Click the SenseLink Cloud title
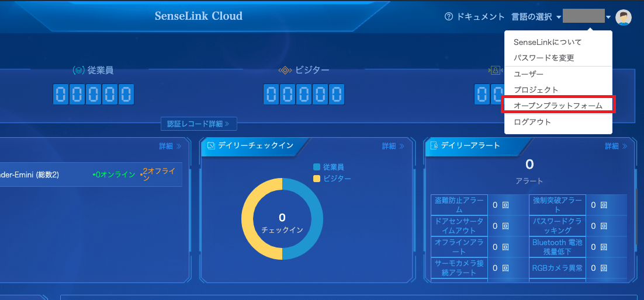The width and height of the screenshot is (644, 300). (198, 16)
